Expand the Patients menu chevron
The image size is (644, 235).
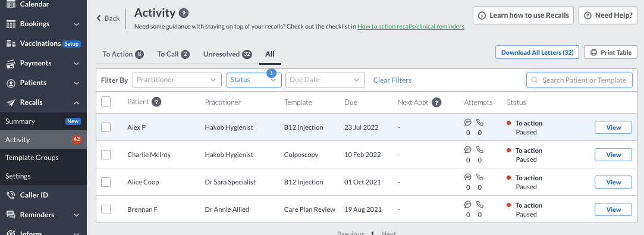pos(76,83)
